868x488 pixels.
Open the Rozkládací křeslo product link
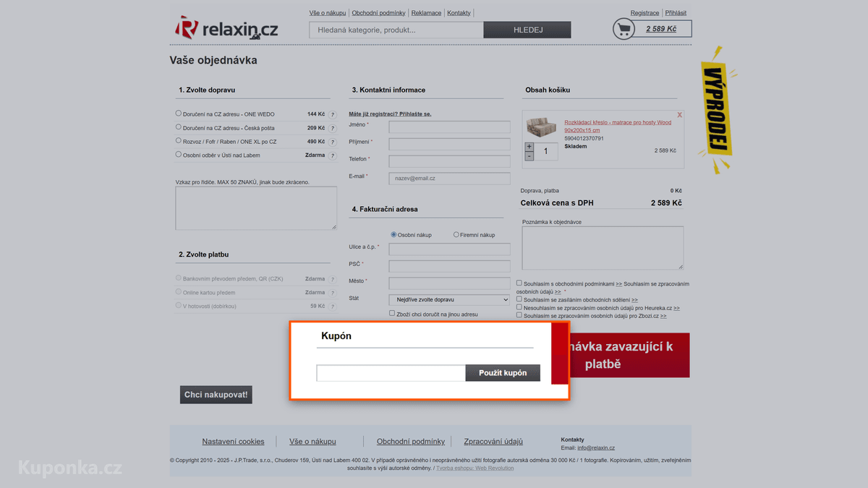(618, 127)
